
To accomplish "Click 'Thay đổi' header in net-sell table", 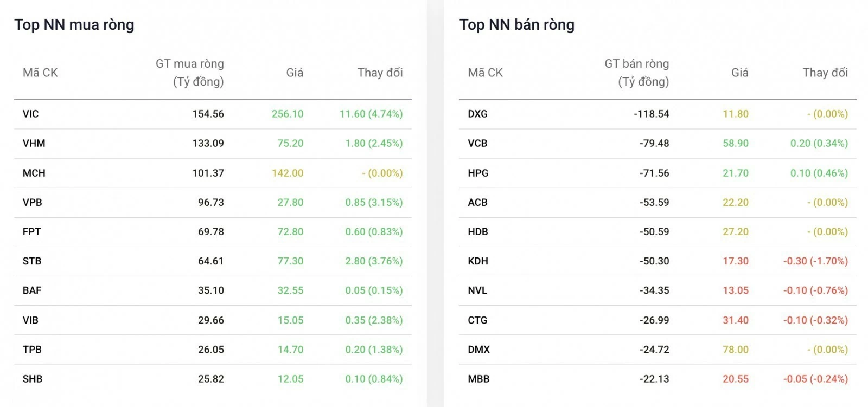I will coord(825,73).
